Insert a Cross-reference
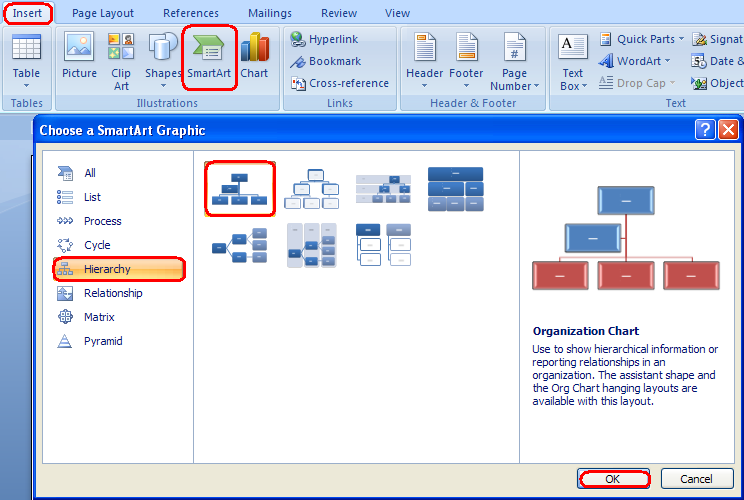The image size is (744, 500). (x=340, y=83)
